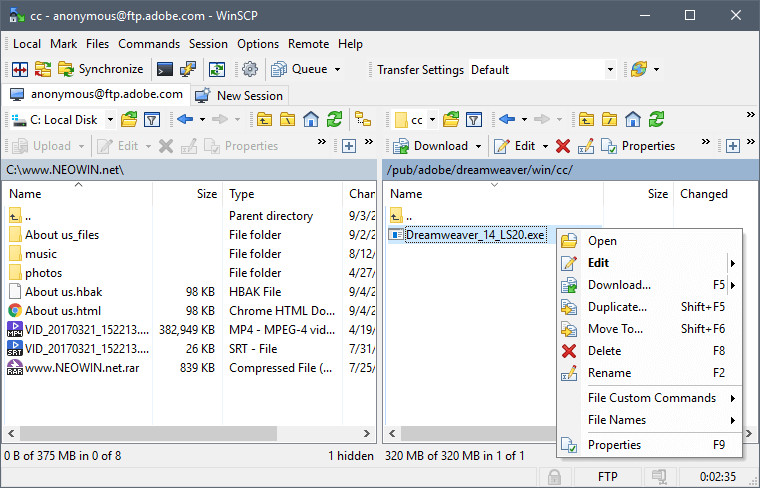Click local panel horizontal scrollbar
This screenshot has height=488, width=760.
tap(148, 433)
